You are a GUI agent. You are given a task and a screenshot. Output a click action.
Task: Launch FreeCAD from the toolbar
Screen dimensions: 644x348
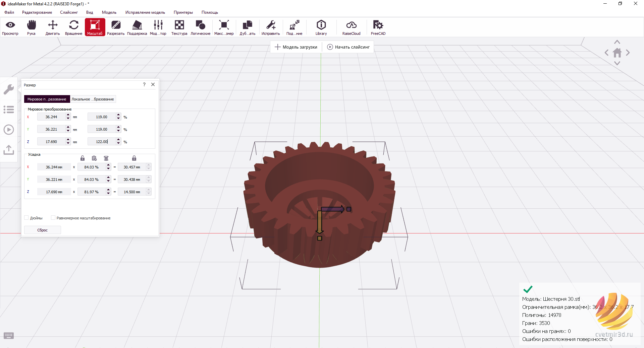pyautogui.click(x=378, y=27)
